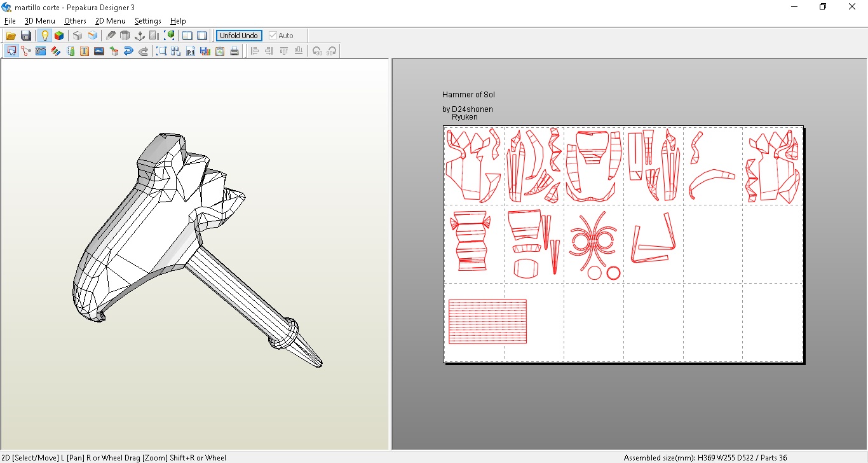The height and width of the screenshot is (463, 868).
Task: Click the align bottom icon
Action: coord(298,51)
